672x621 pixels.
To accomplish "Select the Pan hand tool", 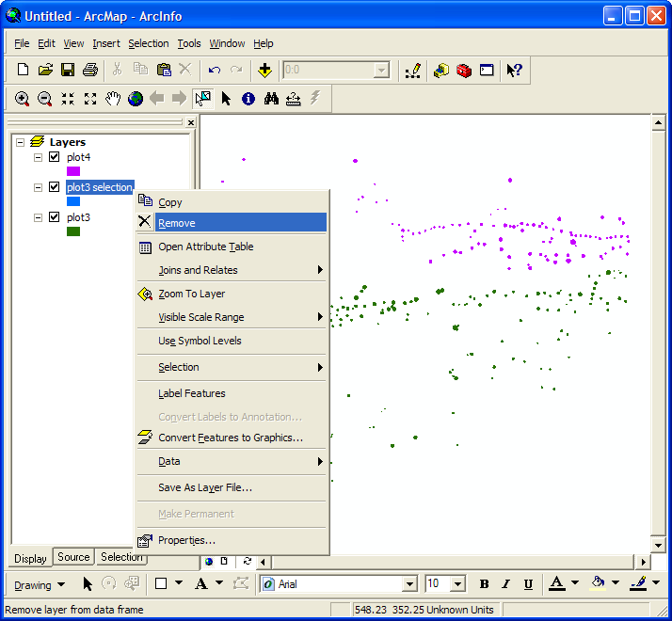I will point(113,99).
